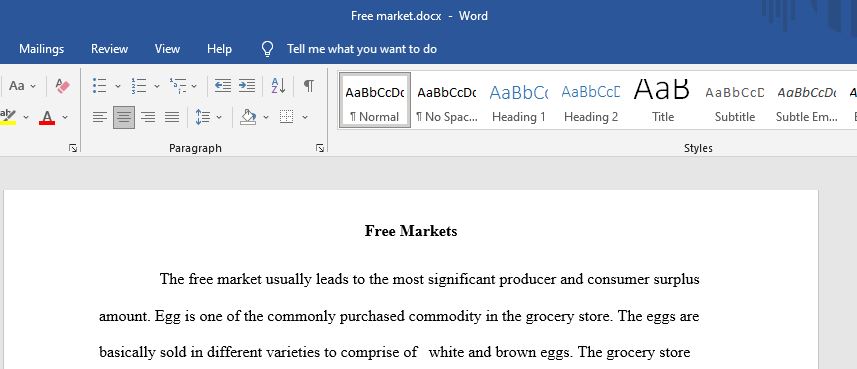Viewport: 857px width, 369px height.
Task: Open the Borders dropdown arrow
Action: tap(305, 117)
